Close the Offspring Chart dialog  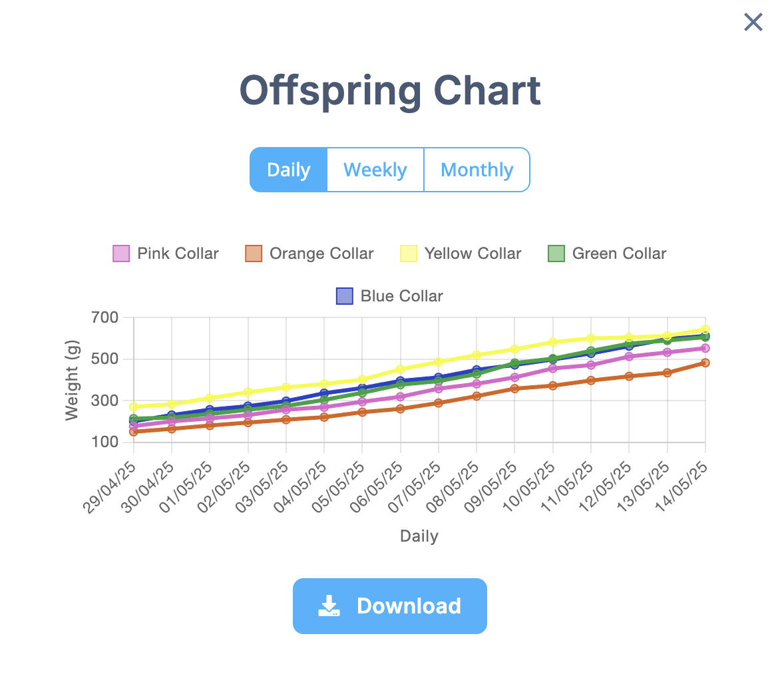tap(753, 22)
